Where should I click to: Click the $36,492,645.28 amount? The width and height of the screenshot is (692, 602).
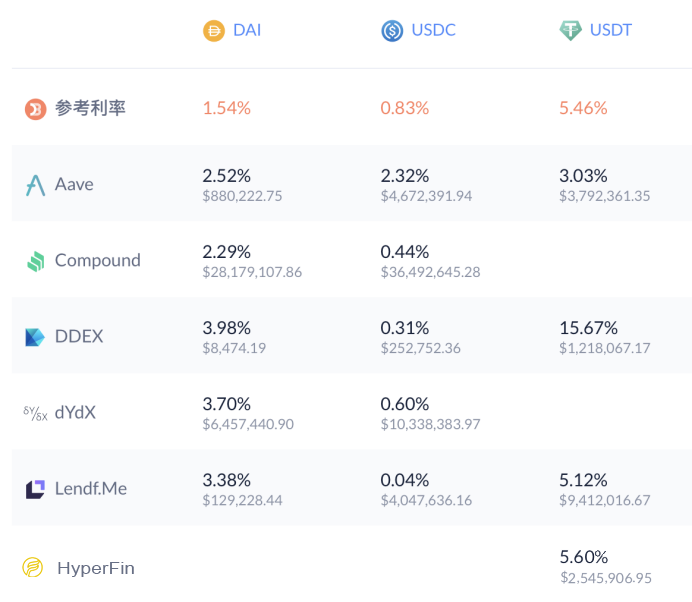(x=430, y=272)
